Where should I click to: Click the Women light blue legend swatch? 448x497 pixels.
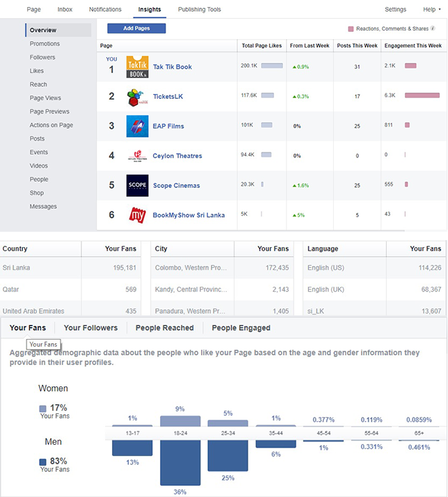coord(42,408)
